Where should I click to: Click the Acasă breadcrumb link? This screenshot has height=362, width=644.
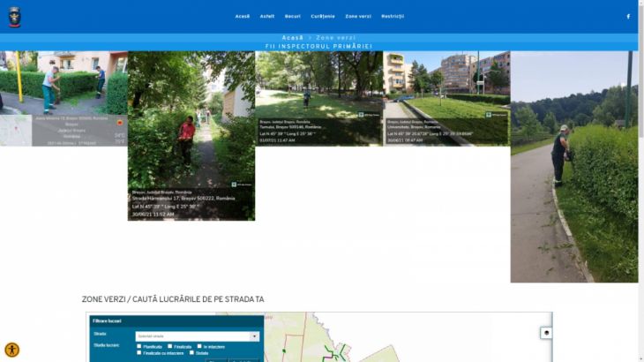292,38
